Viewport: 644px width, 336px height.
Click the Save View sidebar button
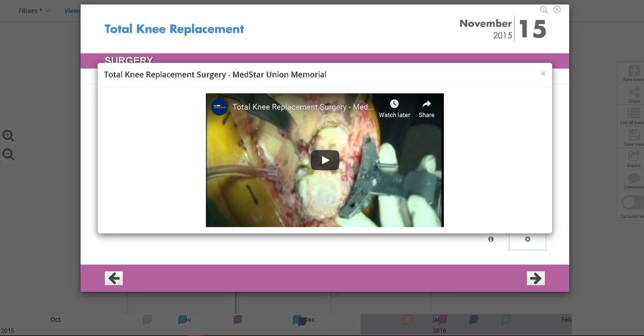point(634,138)
